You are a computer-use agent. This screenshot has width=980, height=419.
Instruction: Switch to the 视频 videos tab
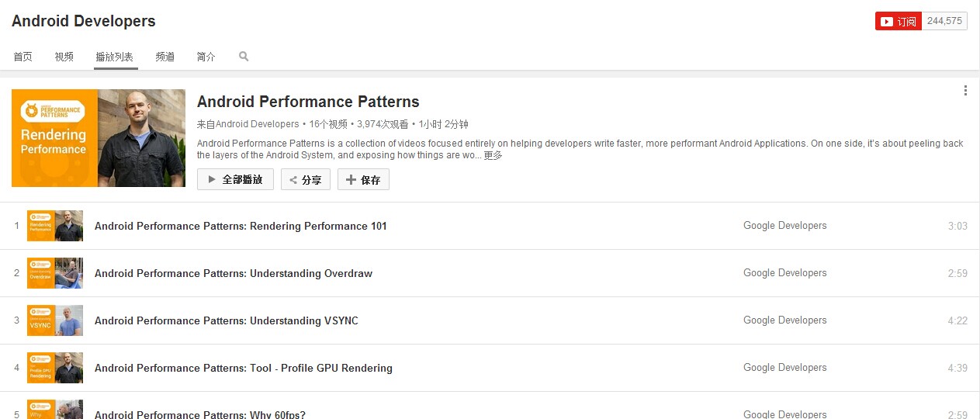point(64,57)
